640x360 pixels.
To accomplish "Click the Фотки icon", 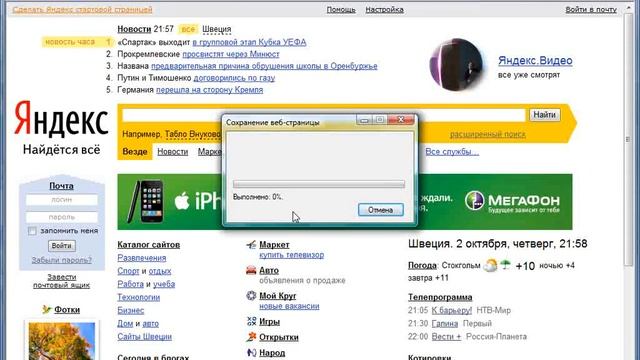I will click(x=46, y=309).
